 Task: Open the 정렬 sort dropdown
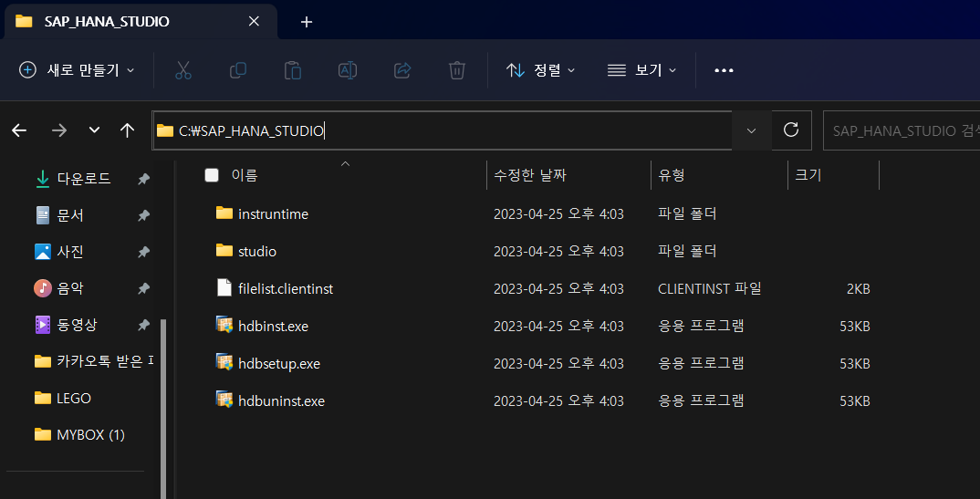(540, 70)
